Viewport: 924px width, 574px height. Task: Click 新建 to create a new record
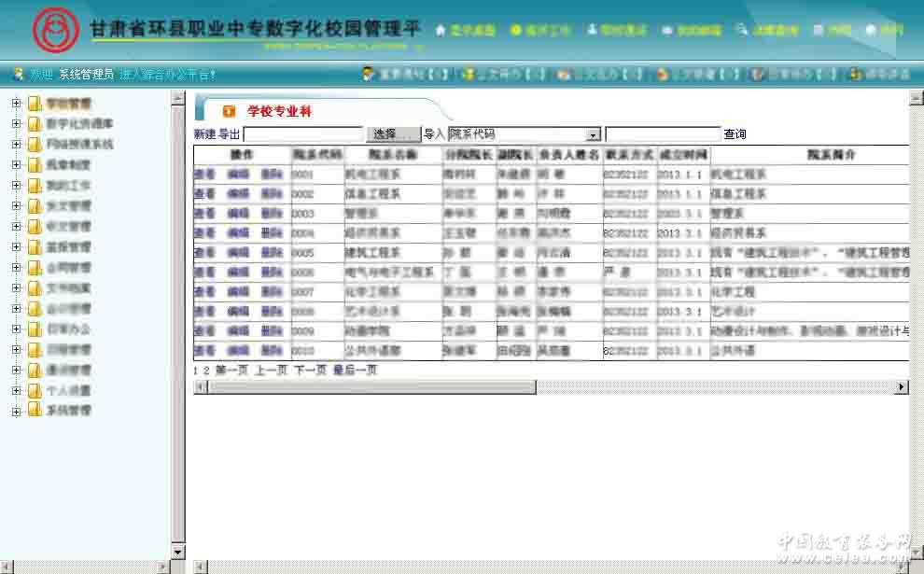[204, 134]
